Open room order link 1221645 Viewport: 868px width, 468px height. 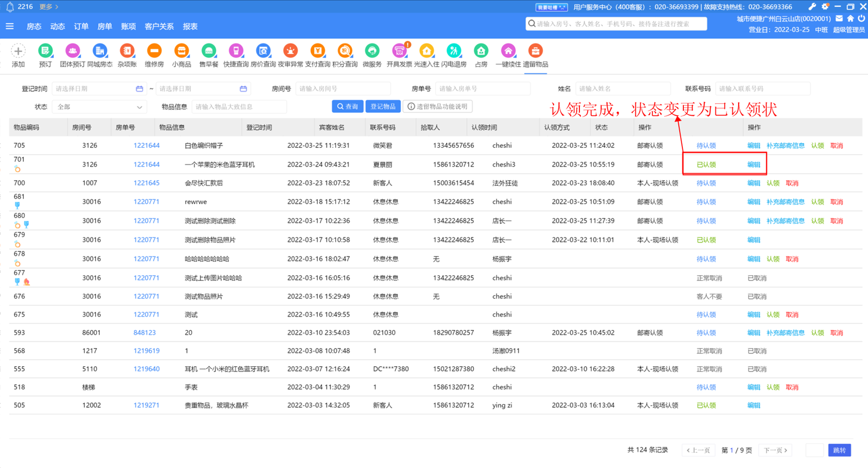(x=146, y=183)
